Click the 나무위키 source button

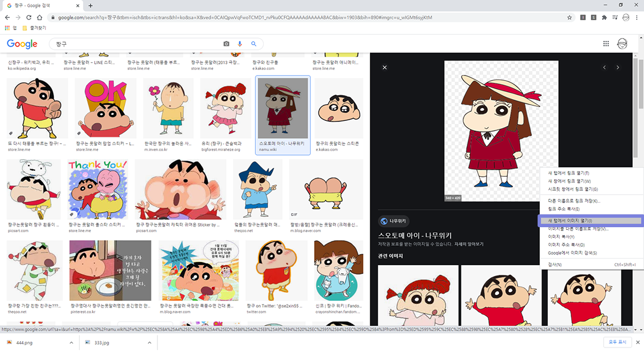394,221
